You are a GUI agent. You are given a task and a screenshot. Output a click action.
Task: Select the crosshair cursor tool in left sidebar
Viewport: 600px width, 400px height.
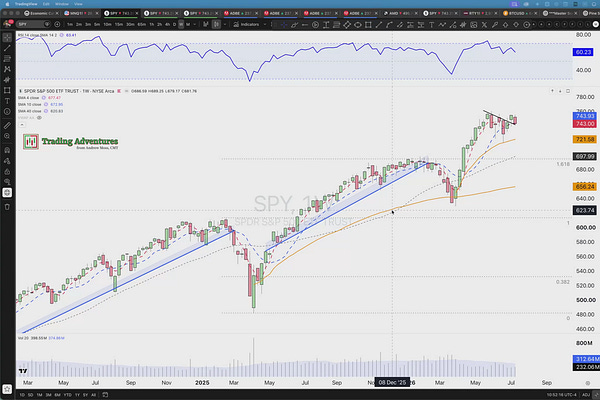pyautogui.click(x=7, y=38)
